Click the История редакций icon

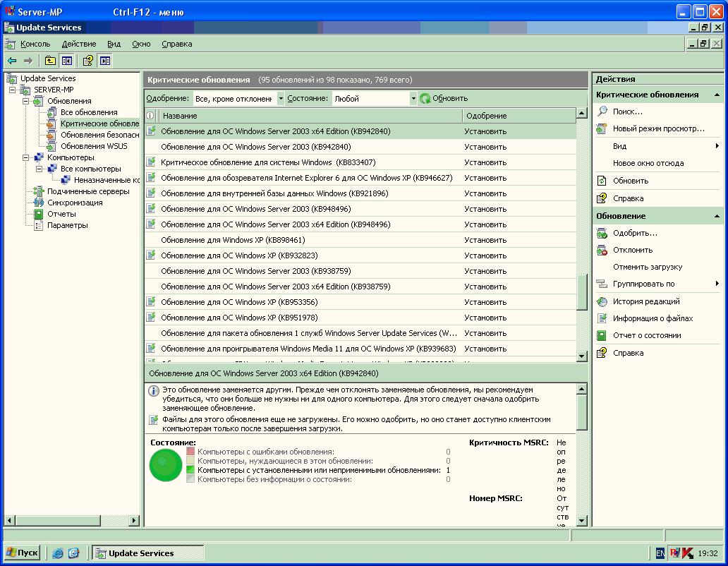click(602, 301)
